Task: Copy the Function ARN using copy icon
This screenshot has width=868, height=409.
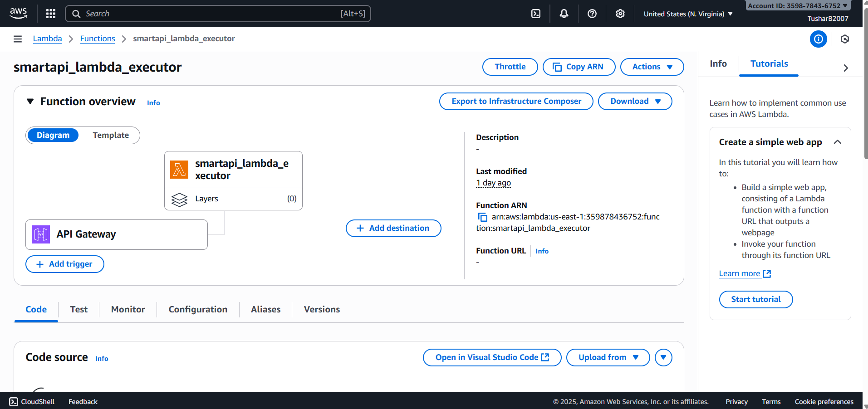Action: [x=482, y=217]
